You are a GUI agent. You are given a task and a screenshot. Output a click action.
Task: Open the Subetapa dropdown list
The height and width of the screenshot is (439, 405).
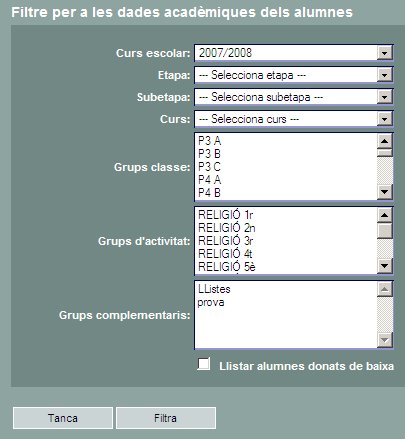coord(294,97)
